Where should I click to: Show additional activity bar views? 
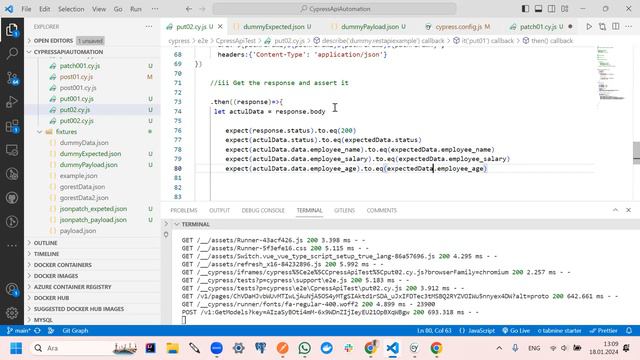[12, 246]
